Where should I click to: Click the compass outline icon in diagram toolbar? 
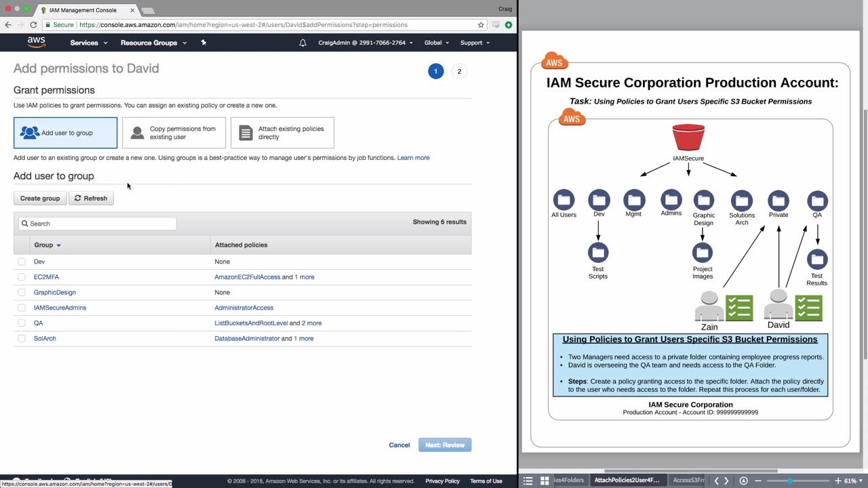coord(744,481)
